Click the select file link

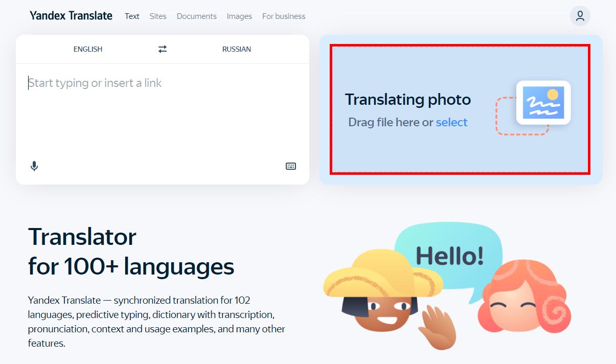pos(452,122)
